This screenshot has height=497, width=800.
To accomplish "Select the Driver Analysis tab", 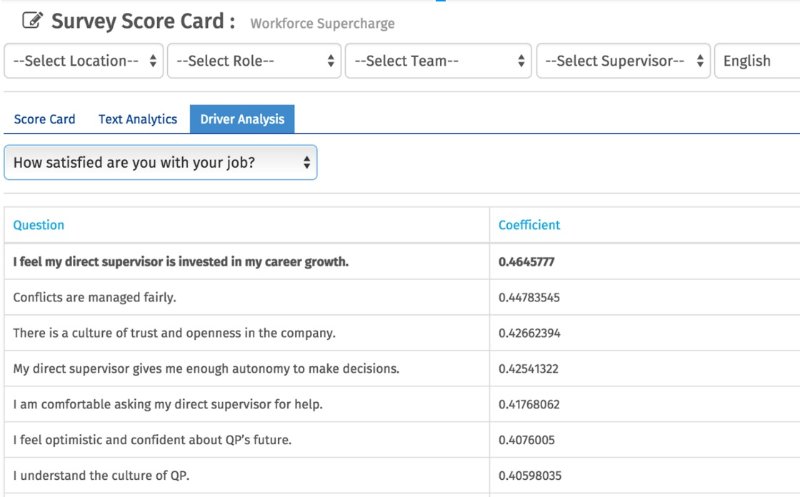I will (242, 119).
